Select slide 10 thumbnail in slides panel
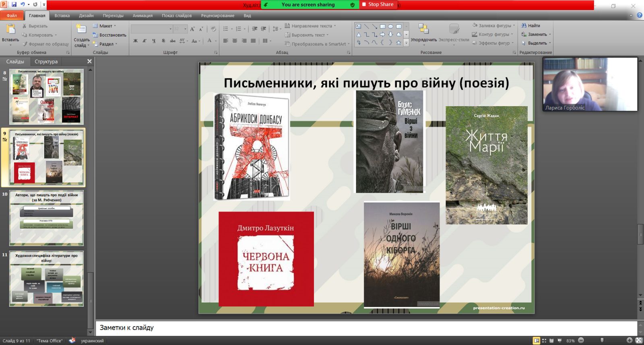The width and height of the screenshot is (644, 345). [x=47, y=218]
